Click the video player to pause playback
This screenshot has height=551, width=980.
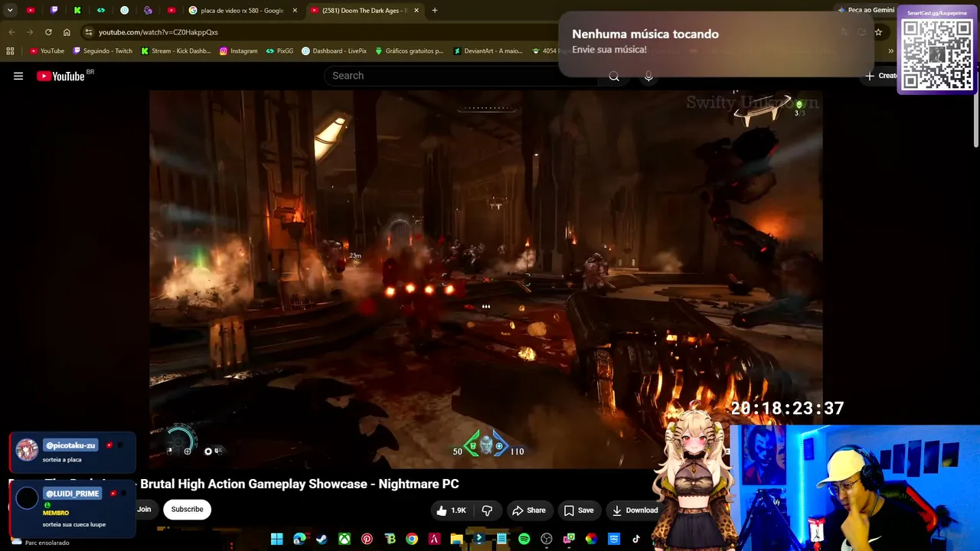(x=485, y=279)
